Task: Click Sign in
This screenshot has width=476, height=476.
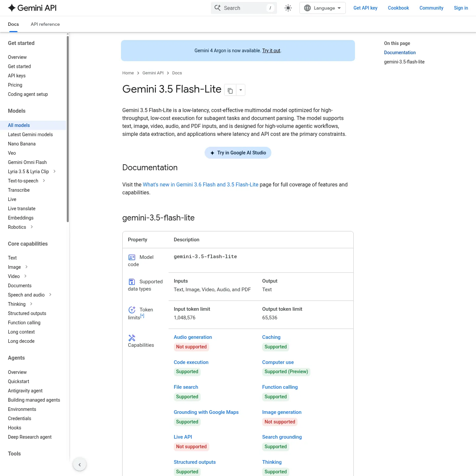Action: (461, 8)
